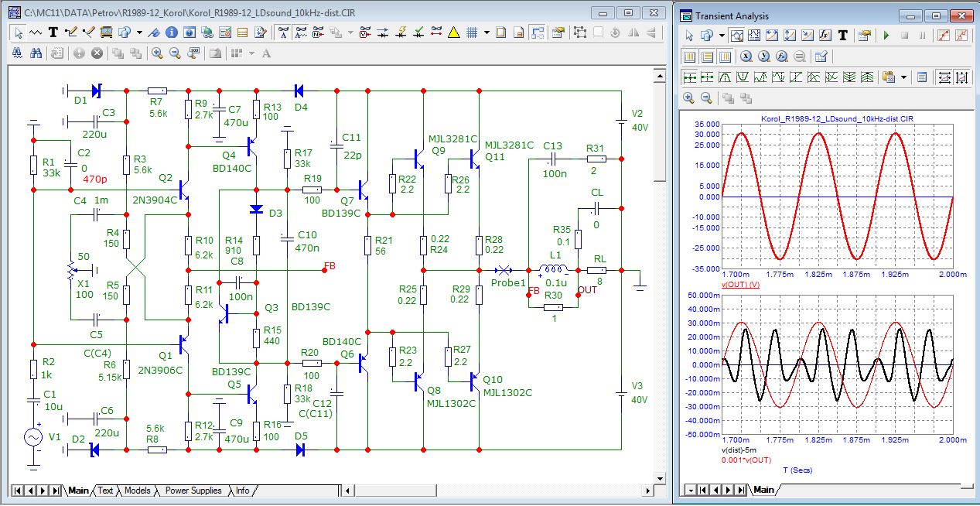Open dropdown arrow in Transient Analysis top toolbar
Screen dimensions: 980x506
click(721, 36)
